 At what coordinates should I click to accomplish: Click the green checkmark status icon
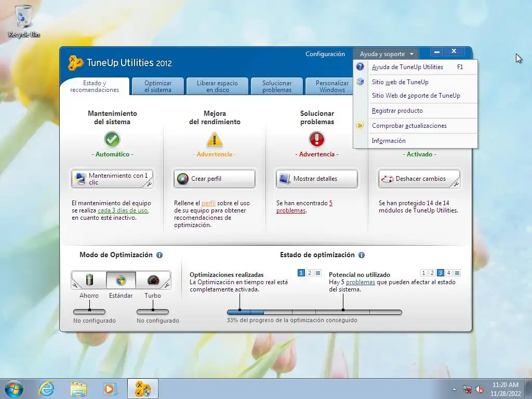point(112,139)
